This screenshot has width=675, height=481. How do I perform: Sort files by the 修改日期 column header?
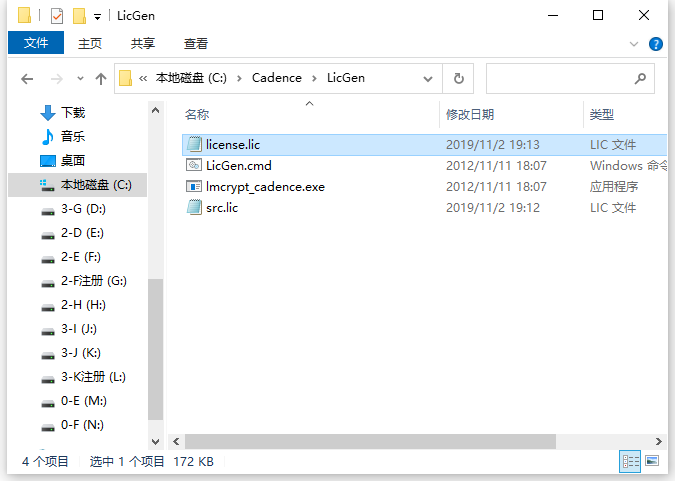pos(470,115)
